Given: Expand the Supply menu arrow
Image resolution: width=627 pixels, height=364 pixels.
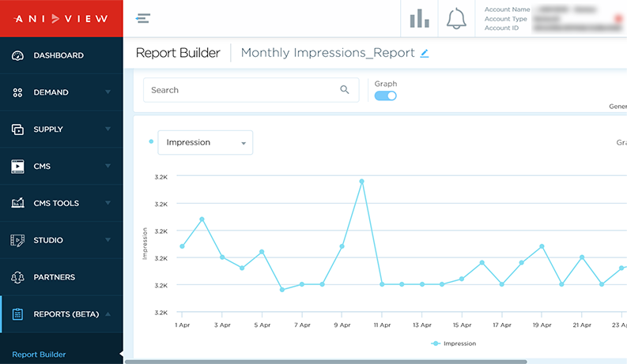Looking at the screenshot, I should pos(108,129).
